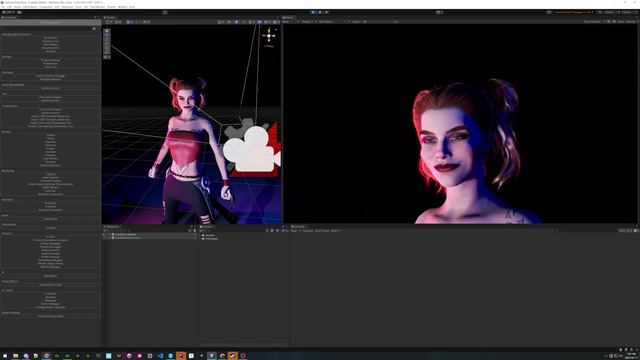Select the scene root in Hierarchy
The height and width of the screenshot is (360, 640).
125,234
